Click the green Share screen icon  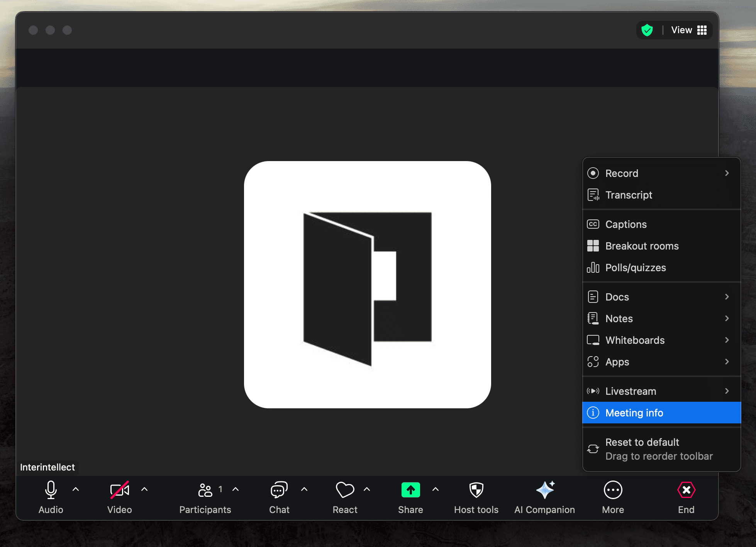[410, 490]
